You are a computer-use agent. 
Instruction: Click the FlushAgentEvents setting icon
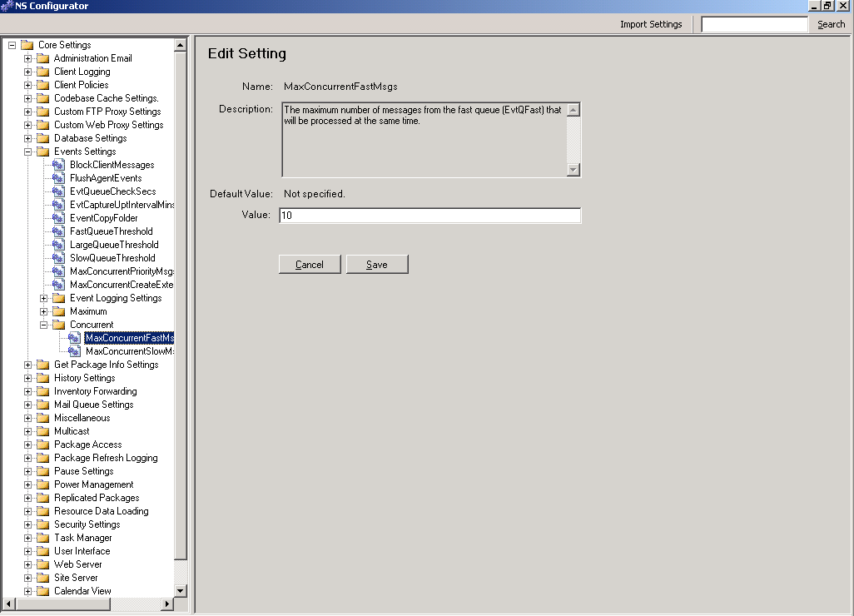[x=58, y=178]
